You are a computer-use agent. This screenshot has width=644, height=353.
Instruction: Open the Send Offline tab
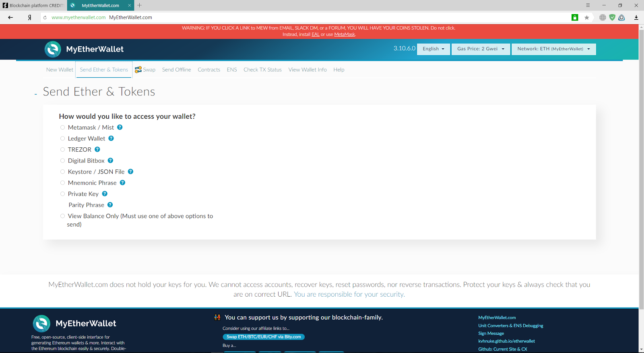[x=176, y=70]
